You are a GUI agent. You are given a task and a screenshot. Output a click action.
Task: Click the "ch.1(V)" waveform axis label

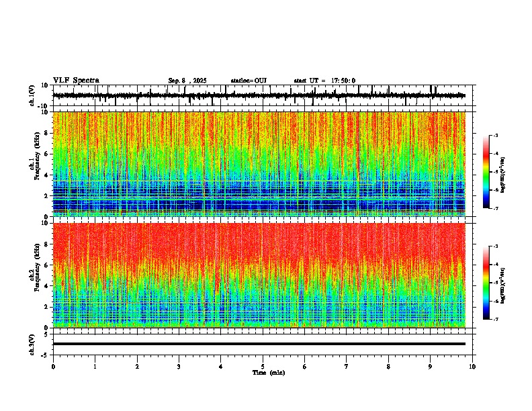32,95
